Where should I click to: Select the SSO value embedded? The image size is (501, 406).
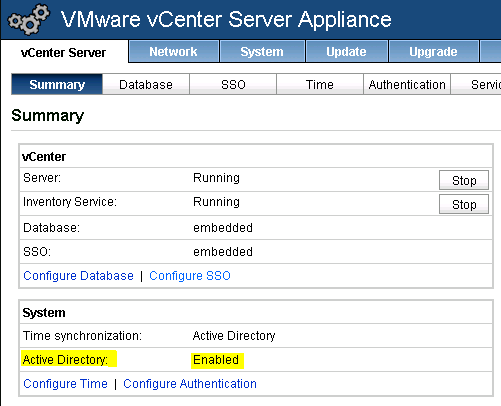223,252
